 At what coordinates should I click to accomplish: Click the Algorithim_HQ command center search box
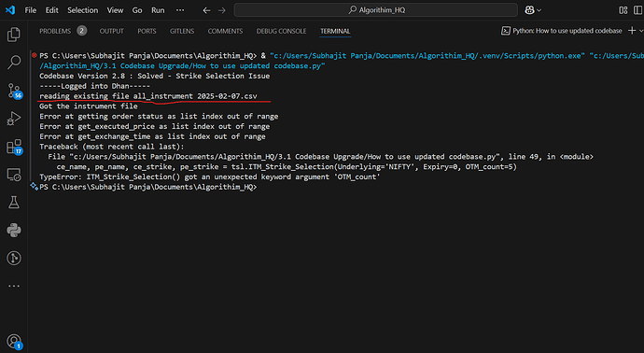point(376,10)
